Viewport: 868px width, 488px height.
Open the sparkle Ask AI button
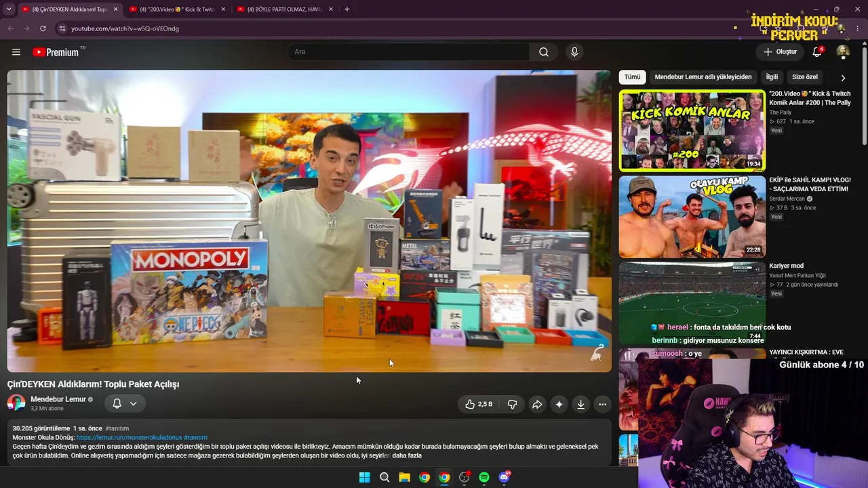pos(559,405)
